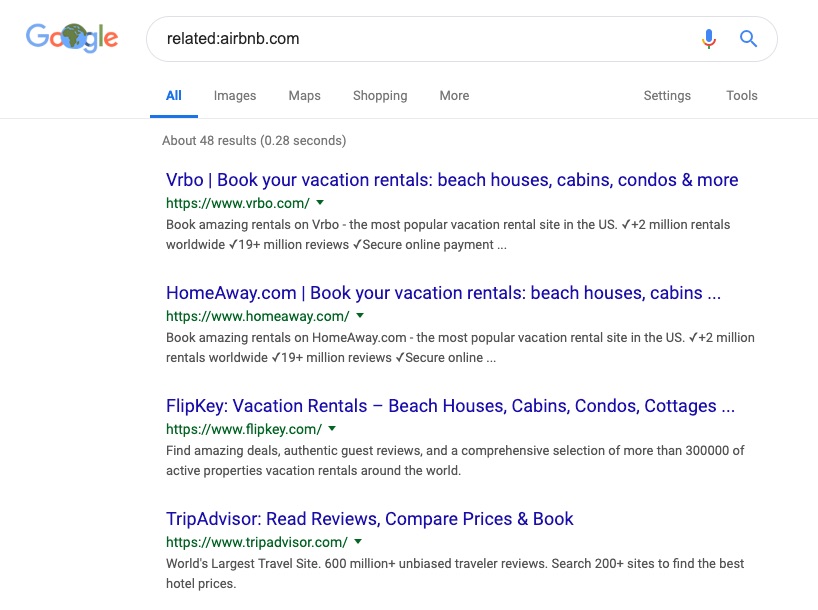Open the More search categories menu

[454, 95]
